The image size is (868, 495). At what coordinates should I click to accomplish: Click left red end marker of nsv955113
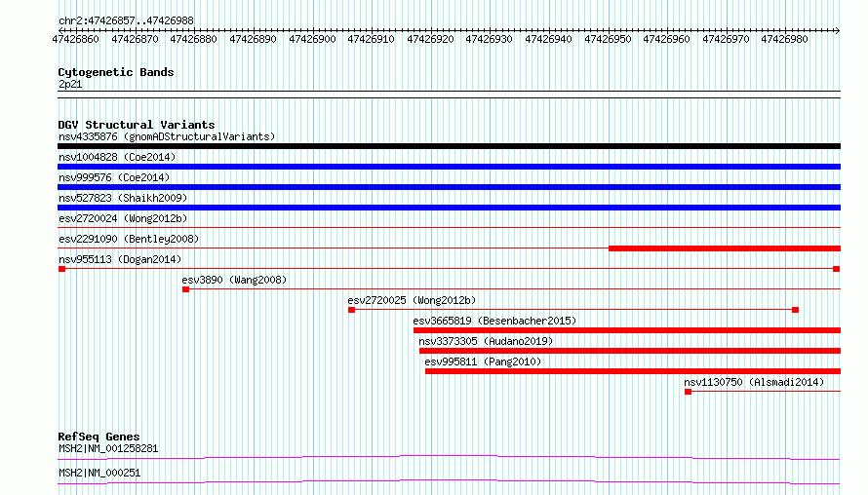(x=62, y=269)
